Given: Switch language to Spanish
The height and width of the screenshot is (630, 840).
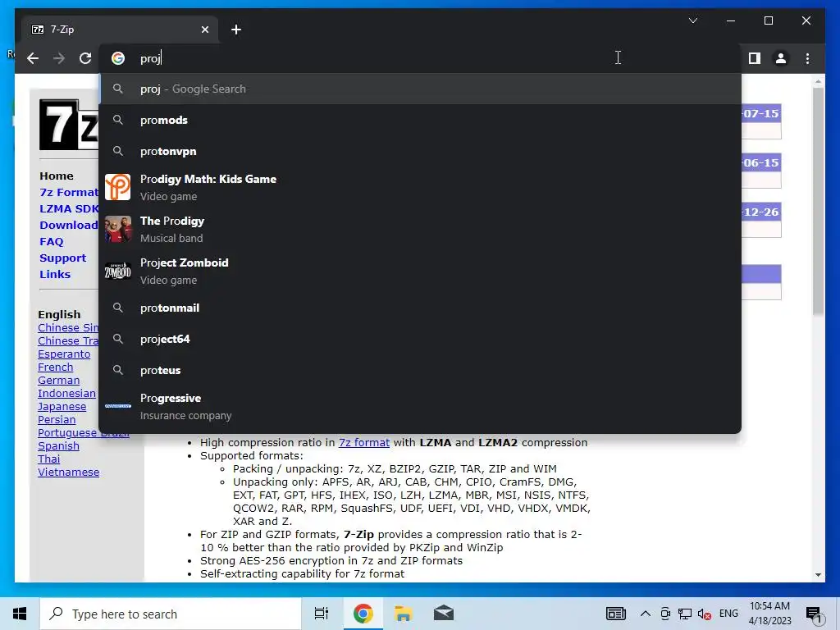Looking at the screenshot, I should pos(58,445).
